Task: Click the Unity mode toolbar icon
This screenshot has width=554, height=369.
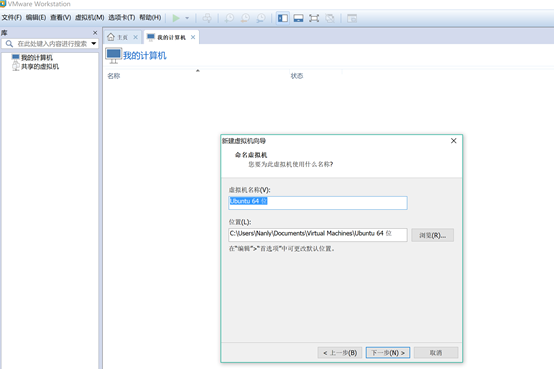Action: coord(330,18)
